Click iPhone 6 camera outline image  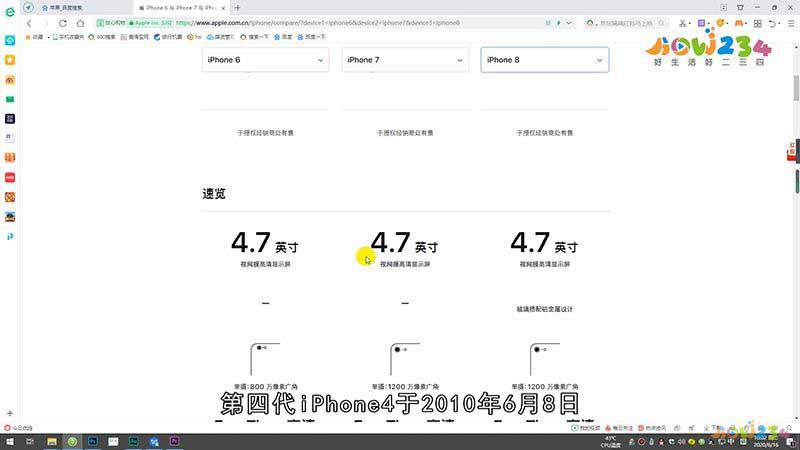[265, 359]
